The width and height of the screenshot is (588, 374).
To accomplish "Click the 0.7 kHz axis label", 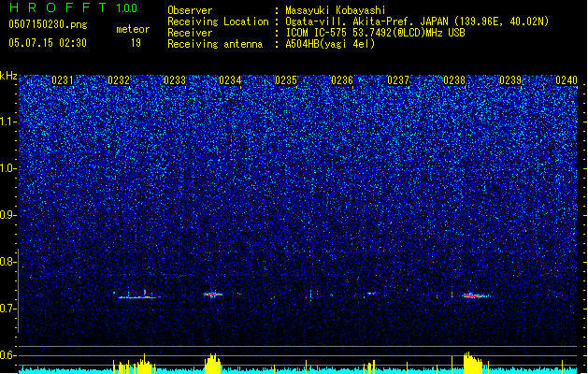I will (7, 309).
